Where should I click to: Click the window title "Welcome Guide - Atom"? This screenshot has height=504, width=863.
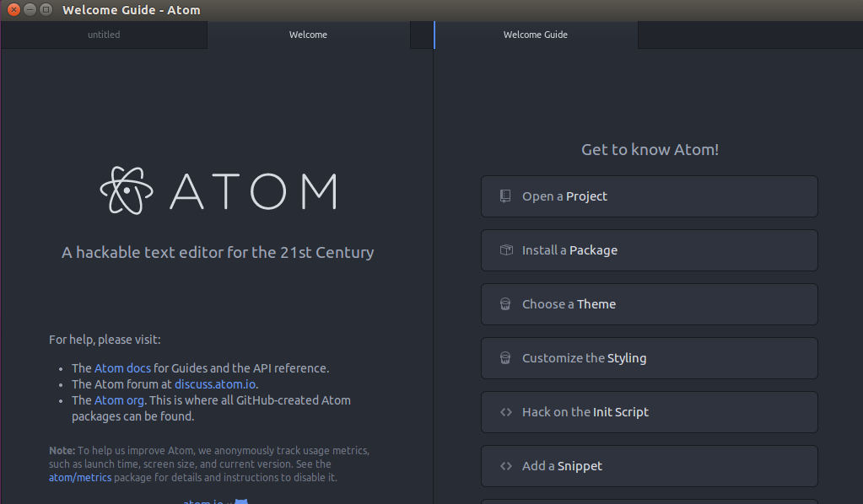(x=132, y=10)
